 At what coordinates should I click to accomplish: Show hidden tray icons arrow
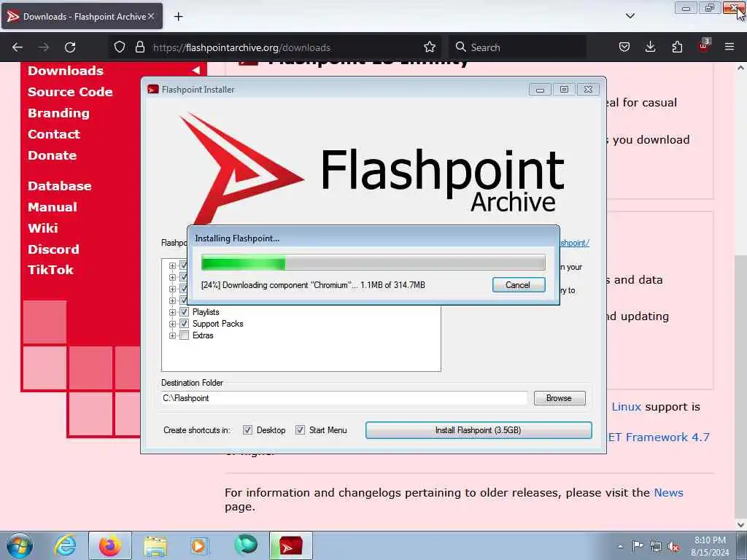point(620,546)
